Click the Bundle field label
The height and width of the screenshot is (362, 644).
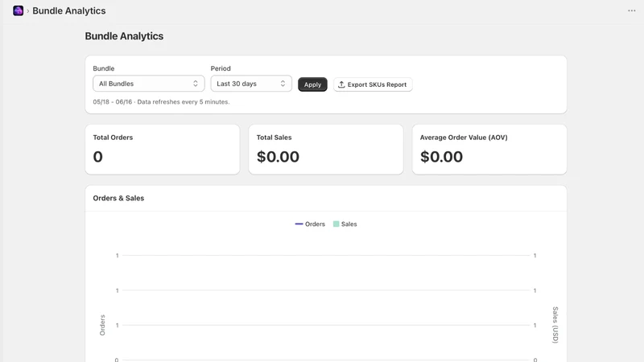104,68
